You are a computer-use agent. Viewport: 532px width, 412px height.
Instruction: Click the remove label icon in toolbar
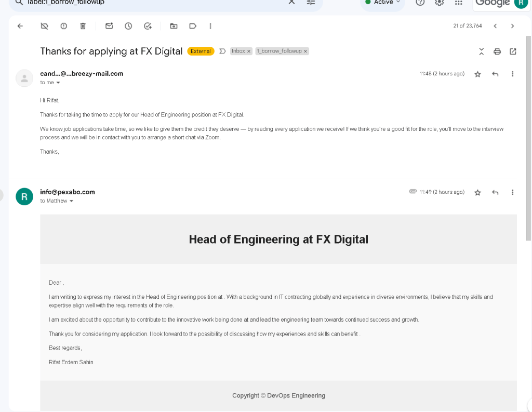(45, 26)
